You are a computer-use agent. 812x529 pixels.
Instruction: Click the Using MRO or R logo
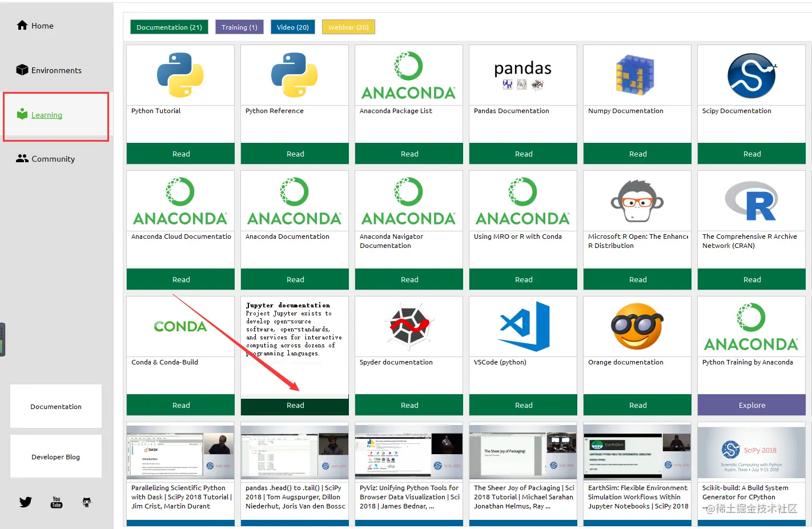pyautogui.click(x=523, y=201)
